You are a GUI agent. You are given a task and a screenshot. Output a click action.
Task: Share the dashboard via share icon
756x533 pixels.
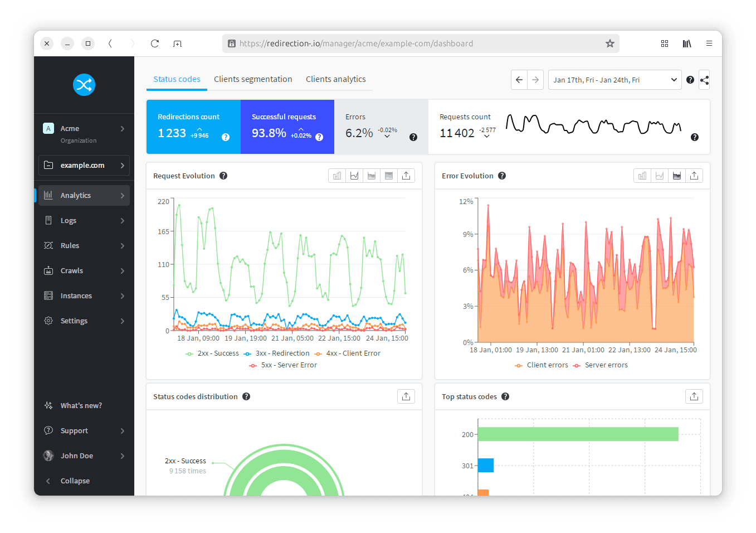[704, 80]
